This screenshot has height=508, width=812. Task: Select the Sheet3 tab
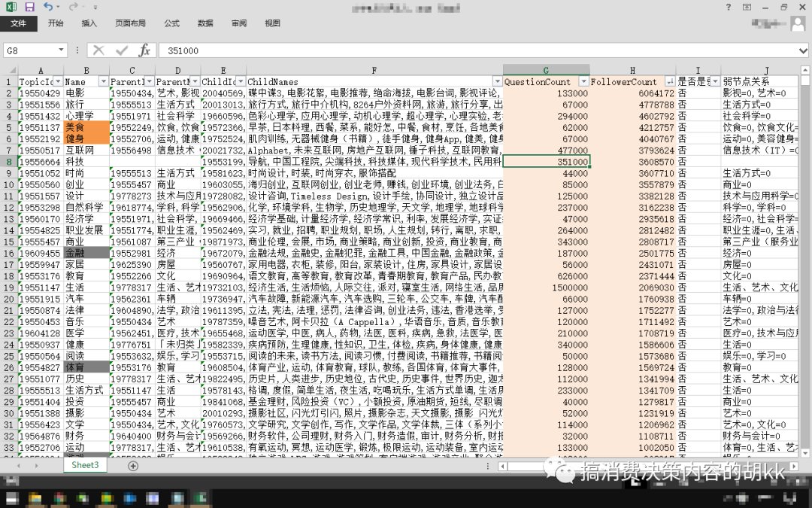click(83, 466)
